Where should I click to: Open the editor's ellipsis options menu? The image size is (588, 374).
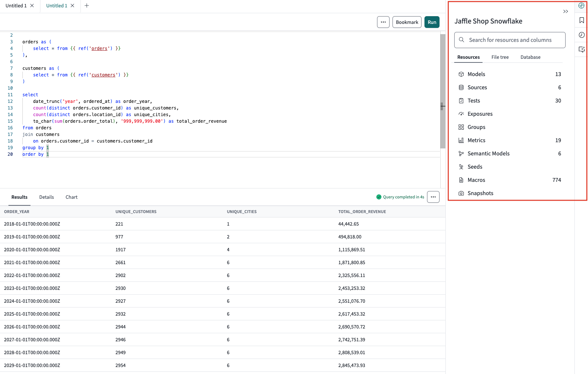coord(383,22)
